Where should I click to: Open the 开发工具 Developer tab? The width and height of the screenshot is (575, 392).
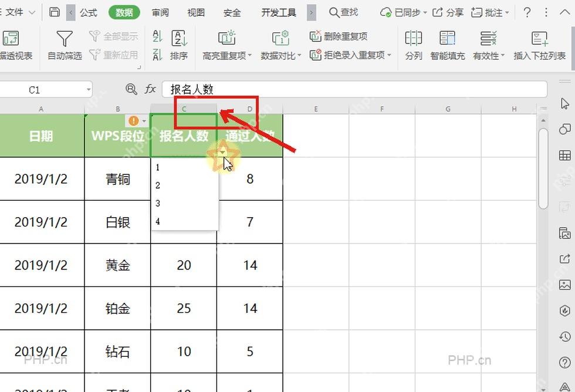[x=279, y=12]
